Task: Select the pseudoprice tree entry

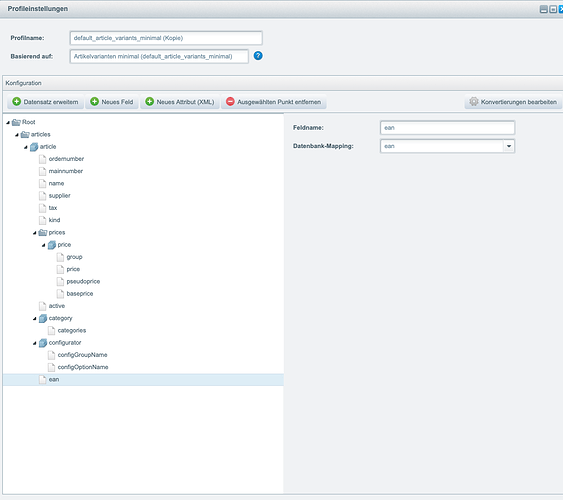Action: pos(83,281)
